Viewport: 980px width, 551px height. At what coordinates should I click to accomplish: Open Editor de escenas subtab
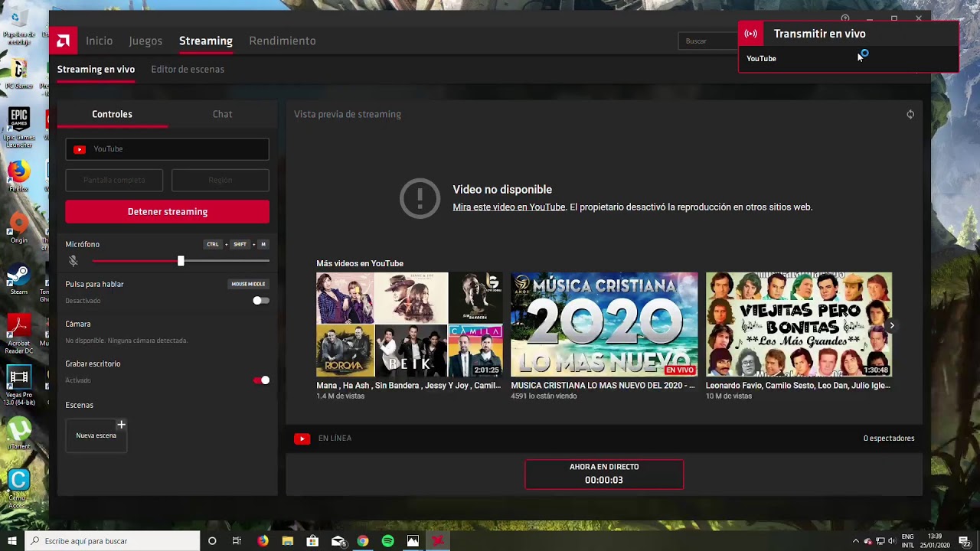188,69
